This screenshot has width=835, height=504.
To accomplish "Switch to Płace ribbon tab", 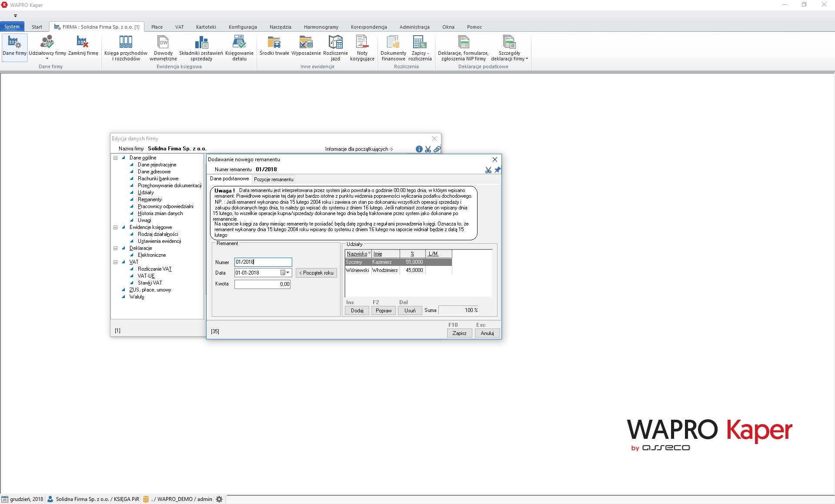I will pyautogui.click(x=157, y=27).
